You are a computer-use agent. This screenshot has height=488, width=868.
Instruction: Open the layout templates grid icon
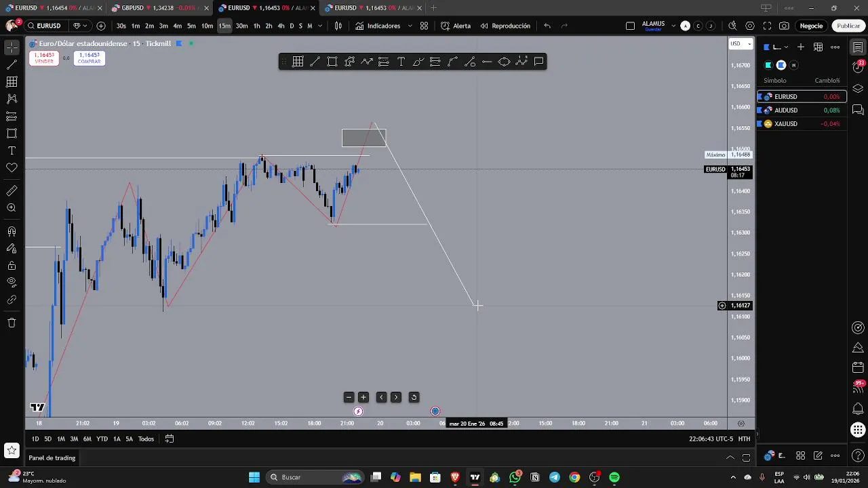click(424, 26)
